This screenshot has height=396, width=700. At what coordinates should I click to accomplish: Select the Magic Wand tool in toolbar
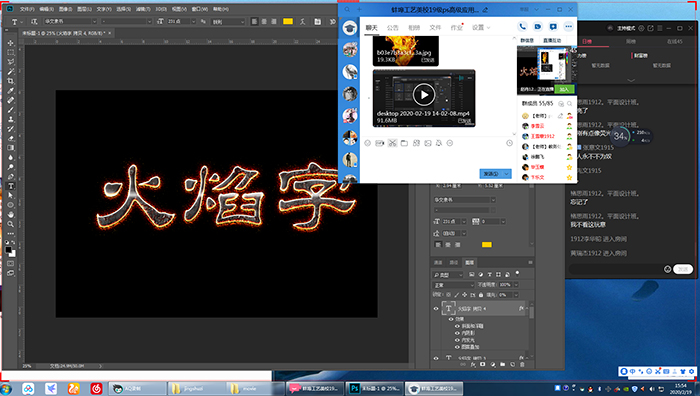(11, 71)
